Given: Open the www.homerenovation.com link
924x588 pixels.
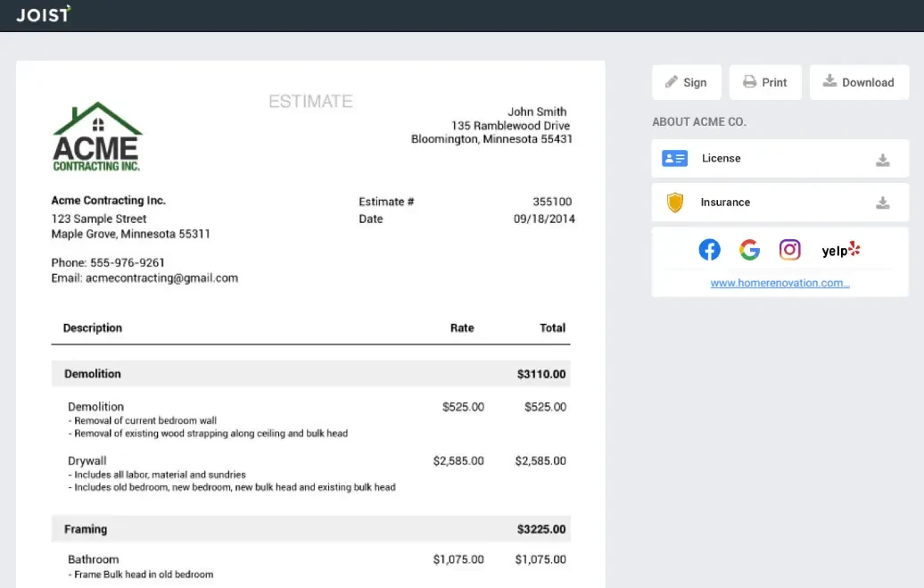Looking at the screenshot, I should click(780, 283).
